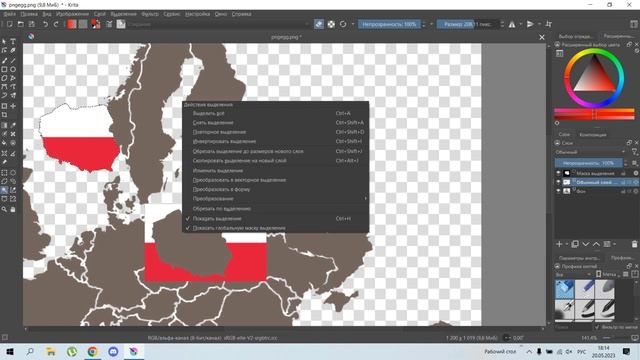Choose Выделить всё in selection menu

pyautogui.click(x=209, y=113)
